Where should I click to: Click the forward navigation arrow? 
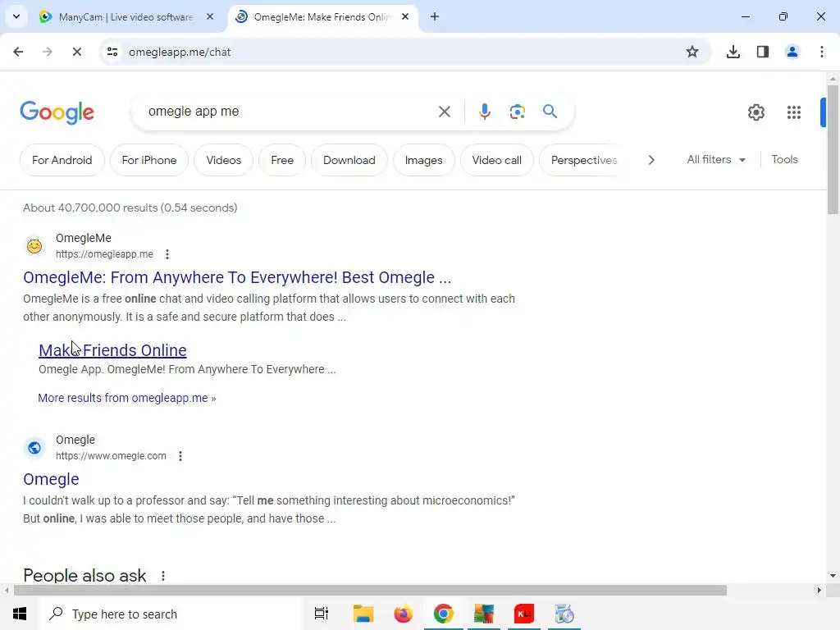47,52
